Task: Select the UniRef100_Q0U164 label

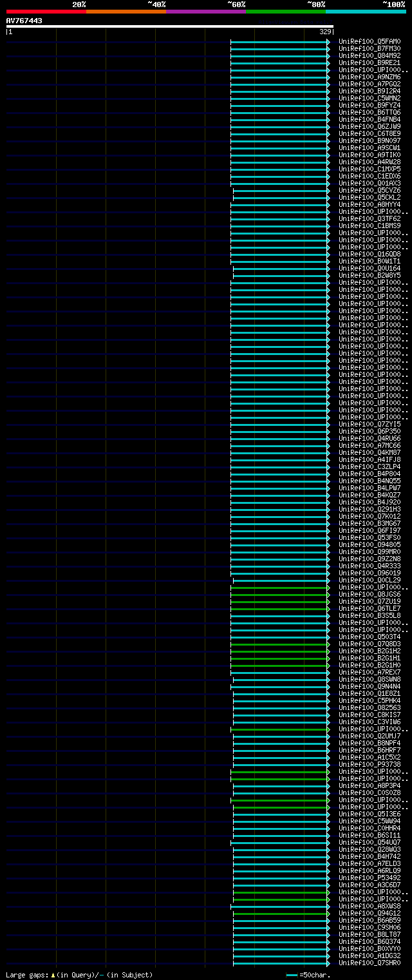Action: (x=370, y=269)
